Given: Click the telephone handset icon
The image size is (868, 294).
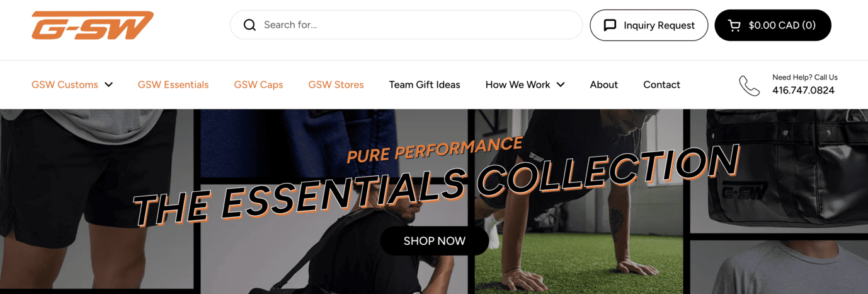Looking at the screenshot, I should point(750,85).
